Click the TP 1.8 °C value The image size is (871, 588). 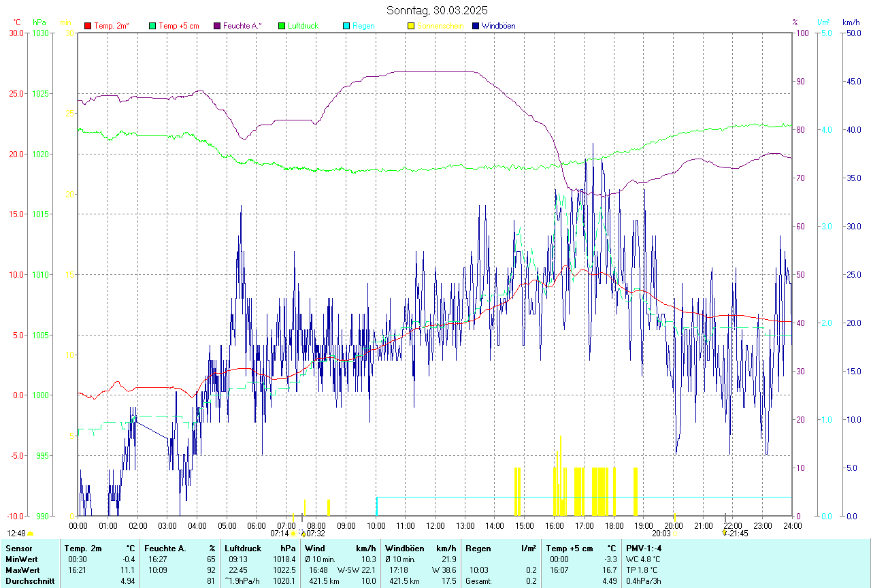point(642,570)
